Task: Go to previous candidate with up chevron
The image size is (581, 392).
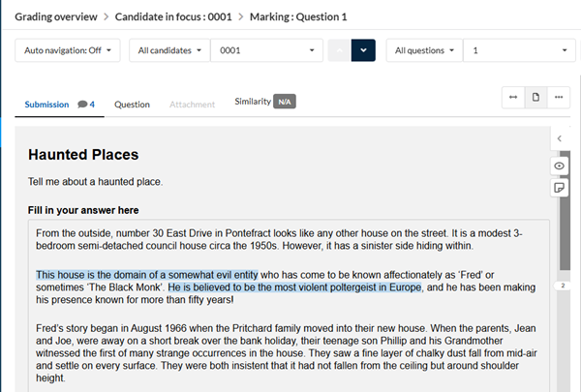Action: [x=339, y=50]
